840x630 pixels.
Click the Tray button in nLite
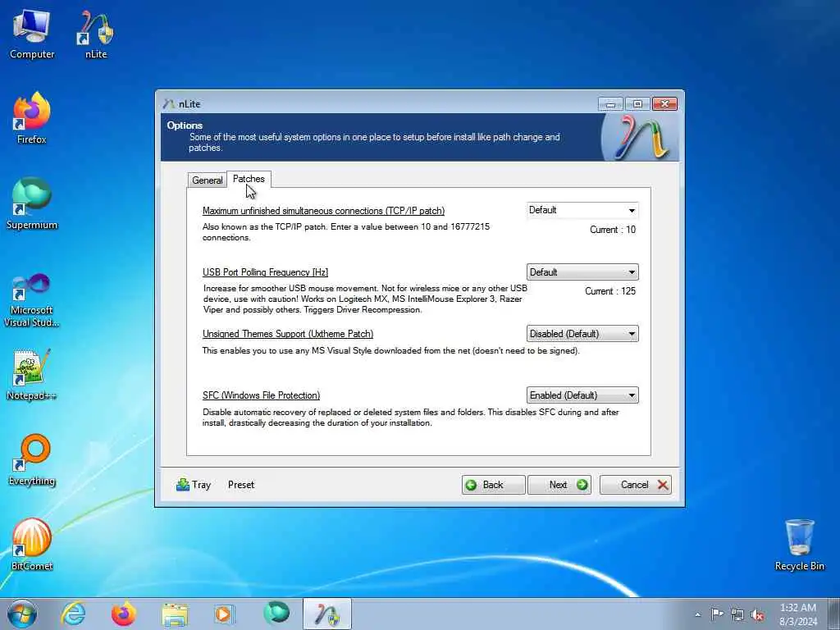(194, 485)
